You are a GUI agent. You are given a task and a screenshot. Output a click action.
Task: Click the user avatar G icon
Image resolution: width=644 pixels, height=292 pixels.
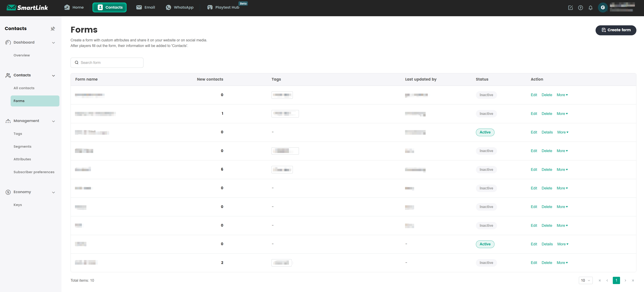coord(602,7)
